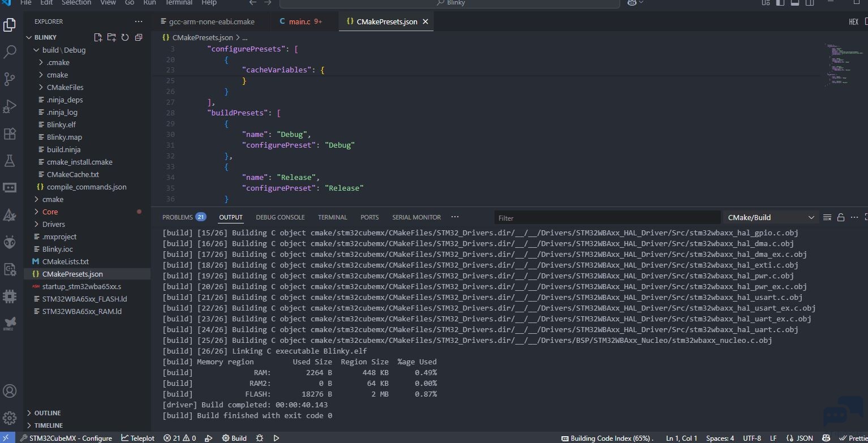Open the Run menu
The width and height of the screenshot is (868, 443).
click(x=149, y=3)
